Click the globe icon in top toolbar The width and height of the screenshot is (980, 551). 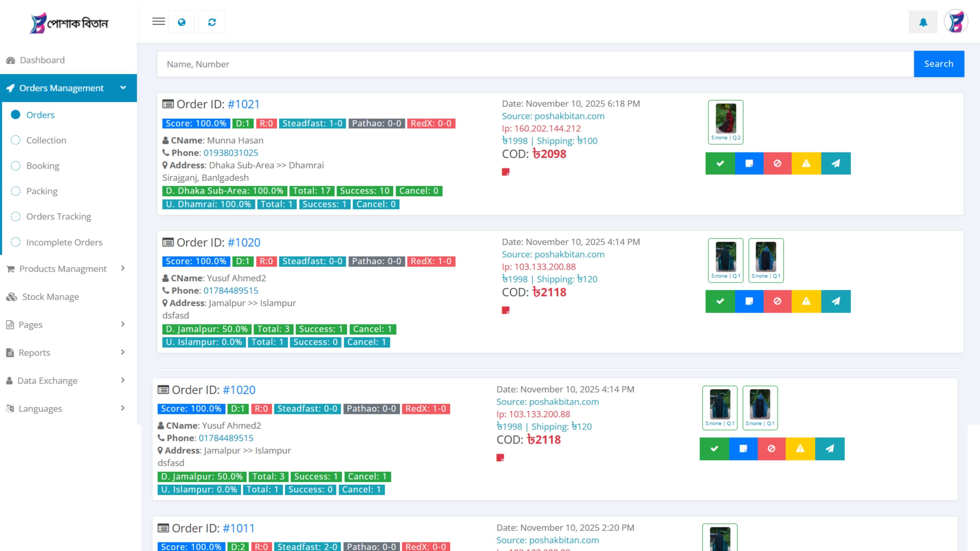pyautogui.click(x=182, y=22)
